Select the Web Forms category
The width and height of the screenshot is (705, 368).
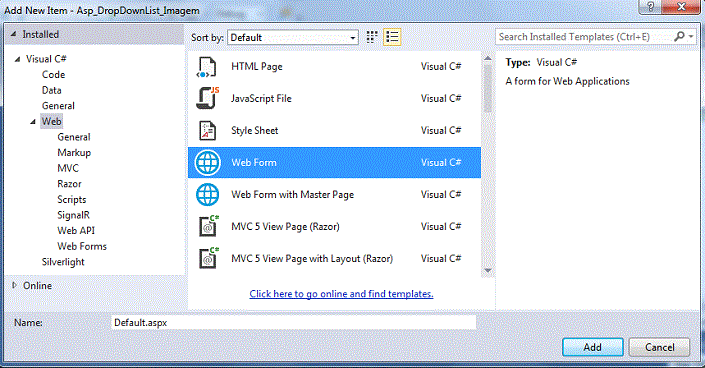coord(82,246)
